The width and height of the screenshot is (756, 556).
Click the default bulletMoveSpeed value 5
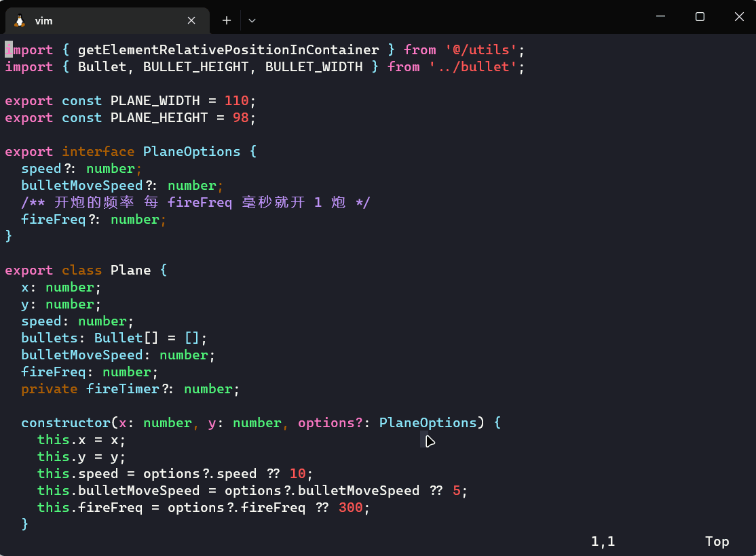pyautogui.click(x=457, y=490)
